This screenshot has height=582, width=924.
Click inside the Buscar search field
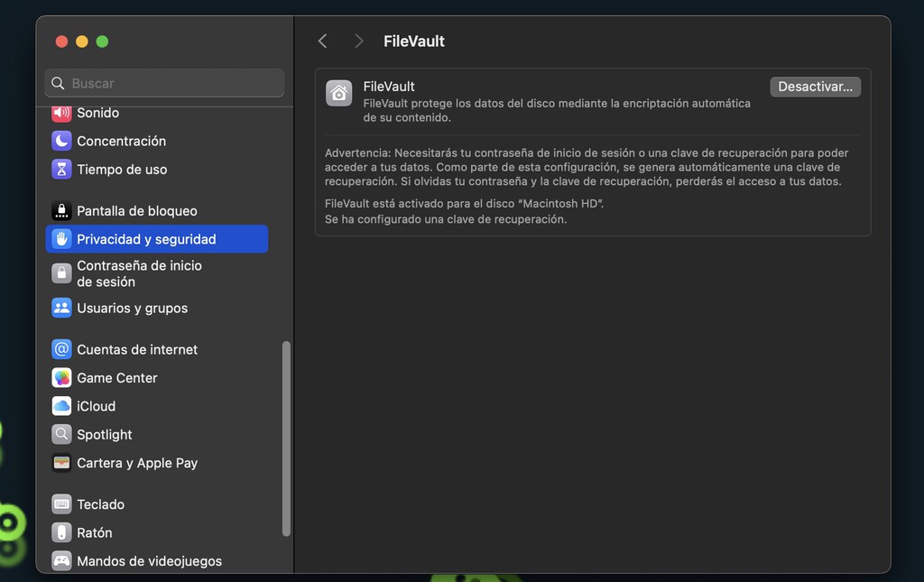tap(164, 83)
